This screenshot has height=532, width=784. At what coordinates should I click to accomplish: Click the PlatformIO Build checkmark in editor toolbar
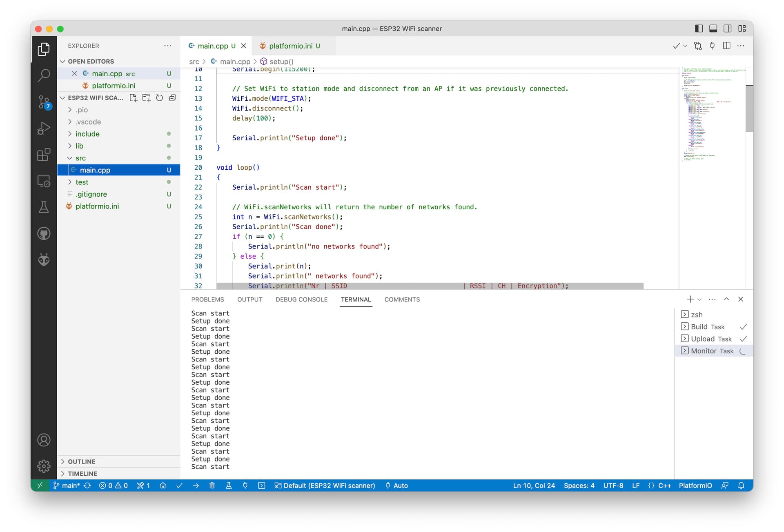676,46
